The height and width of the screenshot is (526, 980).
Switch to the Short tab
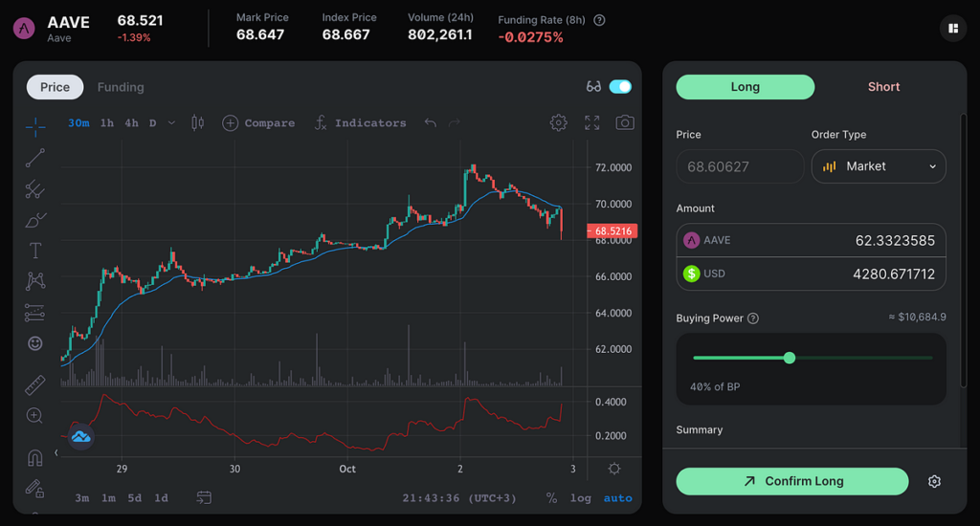pos(883,87)
